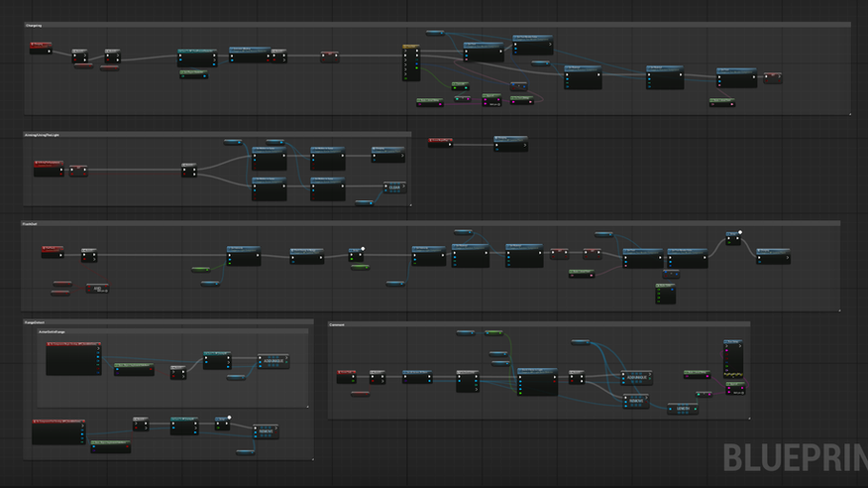Select the RangeDetect comment box header

168,322
